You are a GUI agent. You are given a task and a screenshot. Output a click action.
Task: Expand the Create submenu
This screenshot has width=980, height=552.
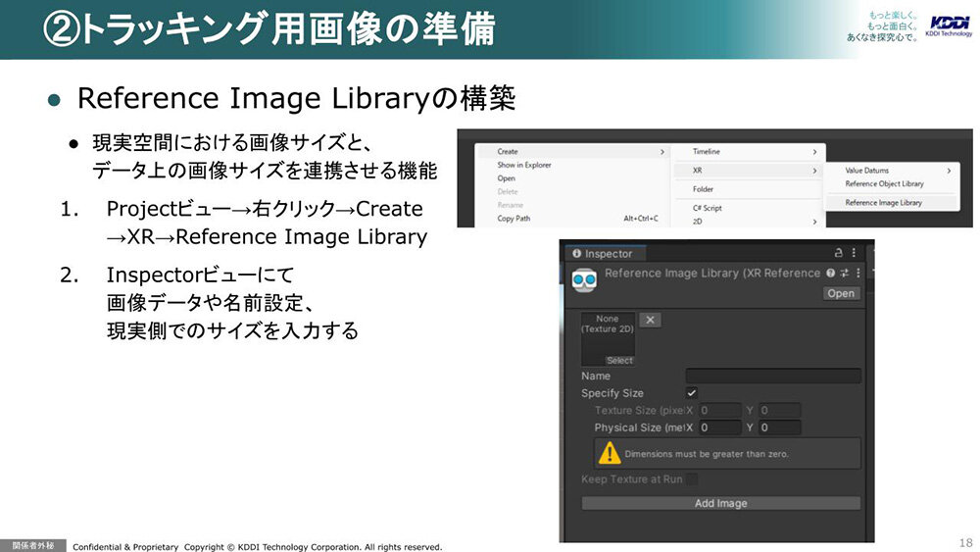tap(570, 152)
